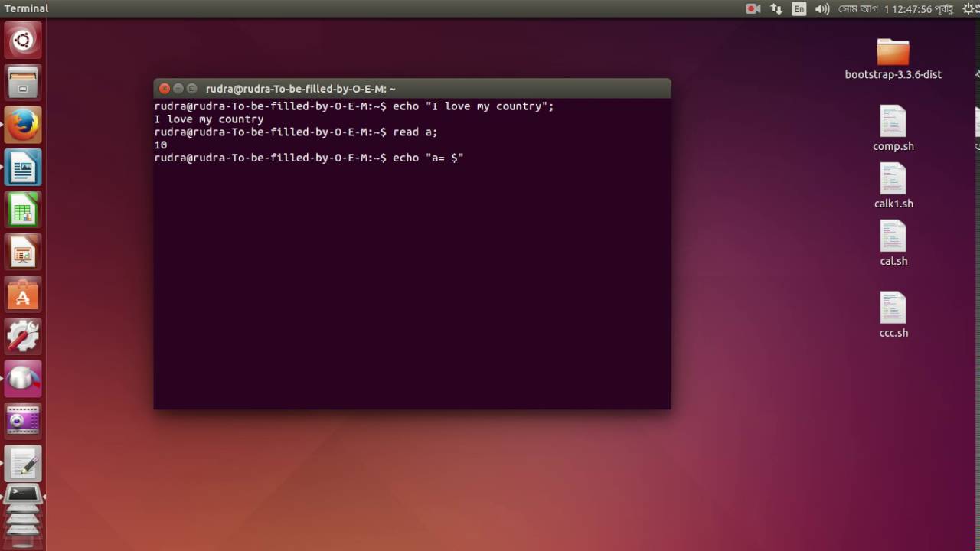Screen dimensions: 980x551
Task: Close the terminal window with red button
Action: tap(164, 89)
